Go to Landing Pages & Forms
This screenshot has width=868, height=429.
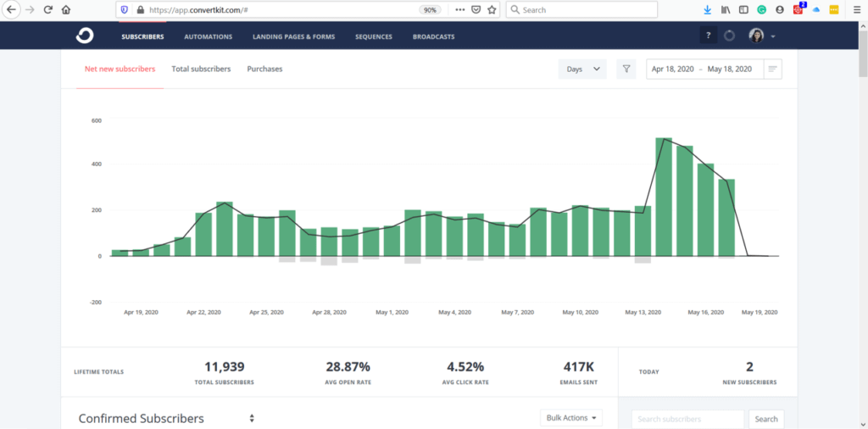point(293,36)
